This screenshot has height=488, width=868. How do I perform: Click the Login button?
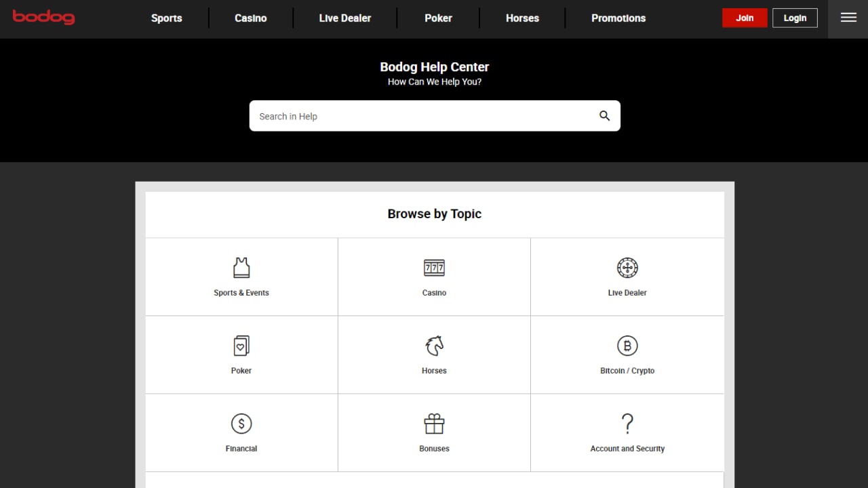(795, 18)
